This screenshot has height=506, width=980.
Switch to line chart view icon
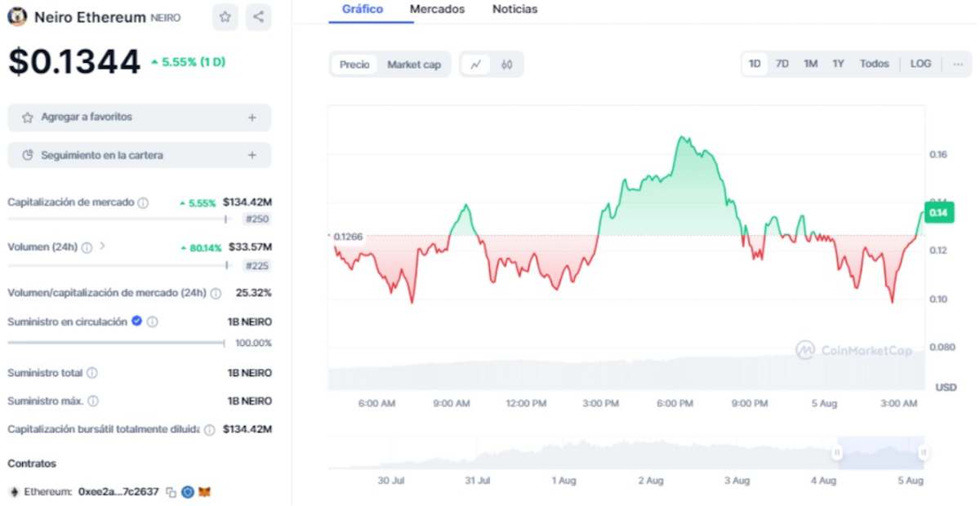pos(476,64)
